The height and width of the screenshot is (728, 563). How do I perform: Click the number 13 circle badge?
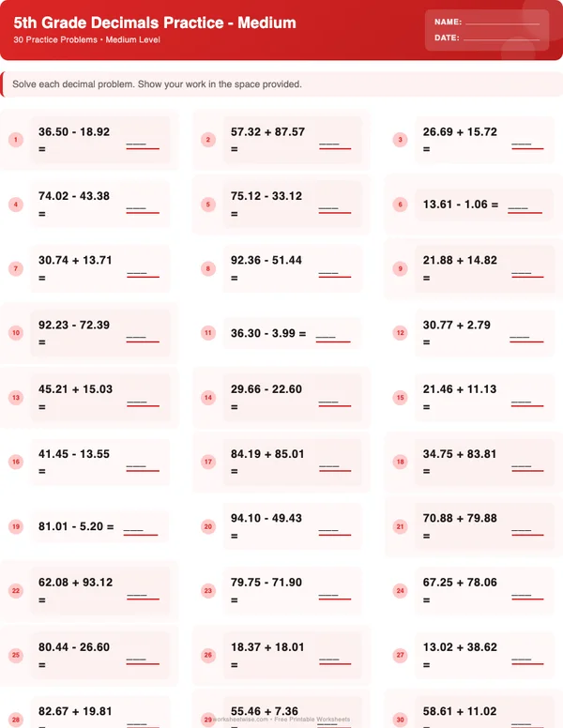(x=15, y=397)
